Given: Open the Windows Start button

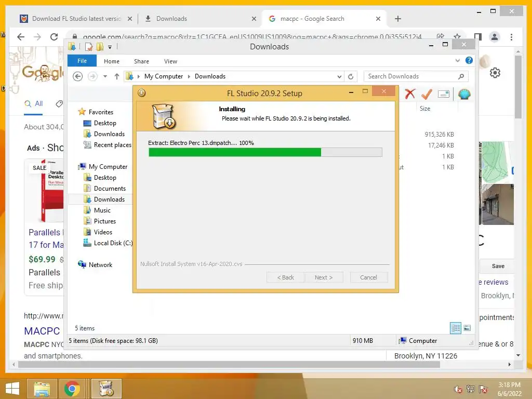Looking at the screenshot, I should [12, 388].
